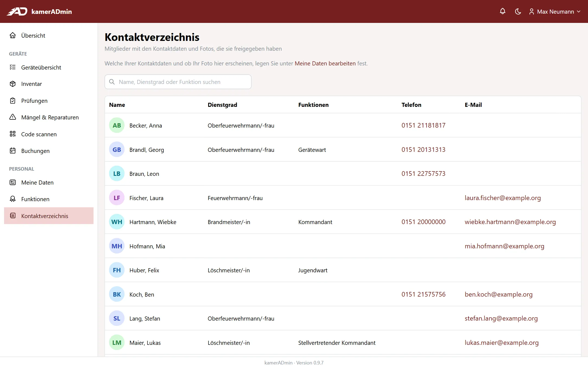Email mia.hofmann@example.org
Image resolution: width=588 pixels, height=368 pixels.
coord(504,246)
